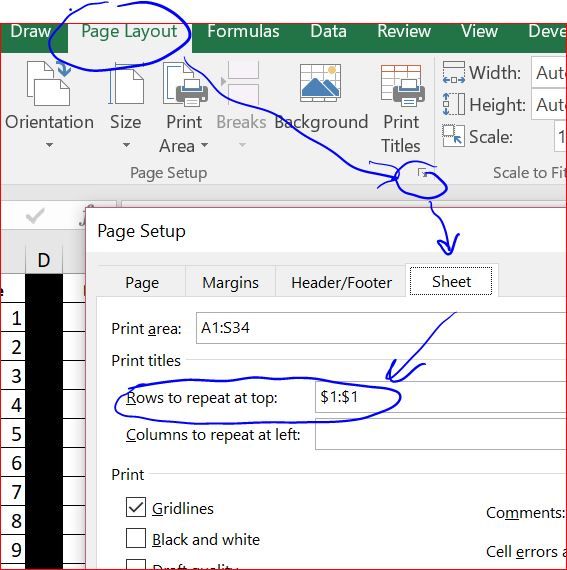
Task: Click the cell showing 9
Action: [x=13, y=549]
